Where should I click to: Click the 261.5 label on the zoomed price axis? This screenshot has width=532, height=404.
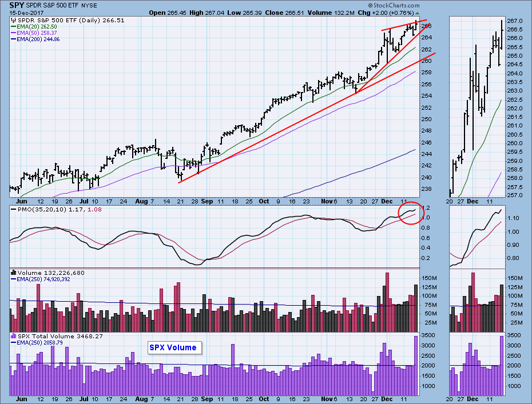(515, 117)
